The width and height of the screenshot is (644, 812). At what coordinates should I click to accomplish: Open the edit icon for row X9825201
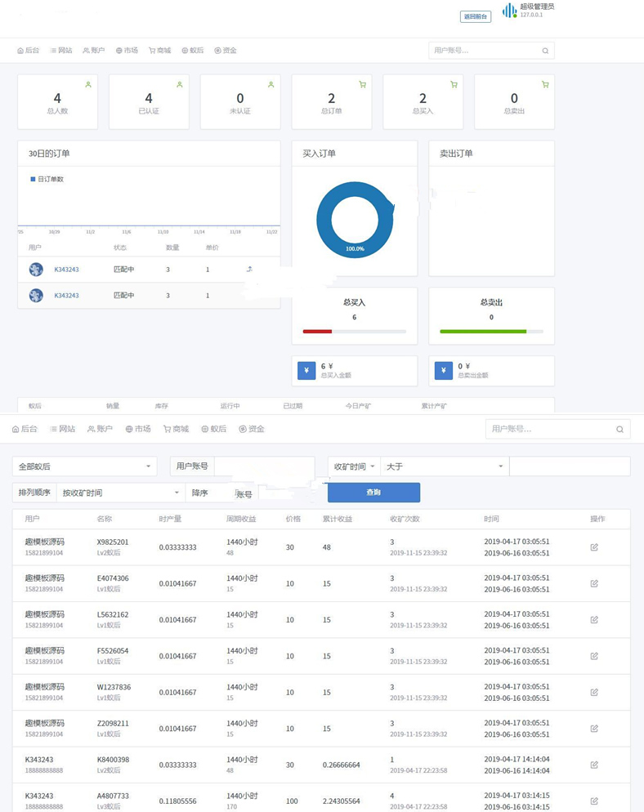[594, 547]
